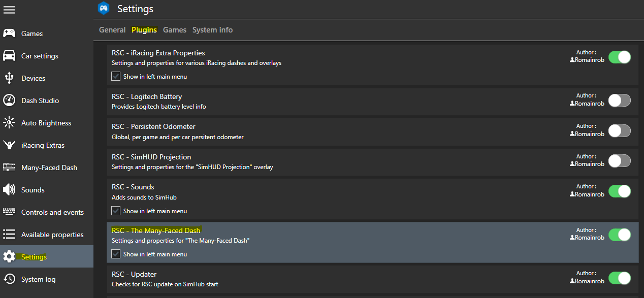Image resolution: width=644 pixels, height=298 pixels.
Task: Enable the RSC - Logitech Battery toggle
Action: [x=620, y=101]
